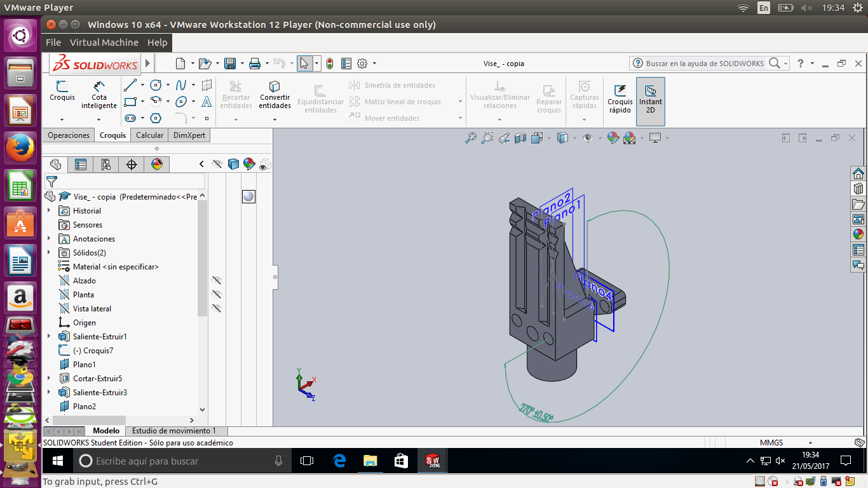Image resolution: width=868 pixels, height=488 pixels.
Task: Activate the Croquis rápido tool
Action: click(620, 98)
